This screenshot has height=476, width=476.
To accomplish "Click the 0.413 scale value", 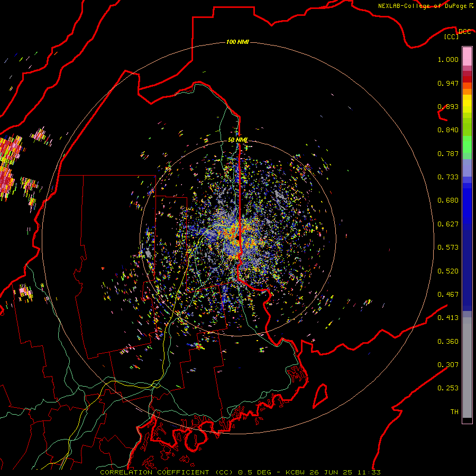I will pyautogui.click(x=448, y=318).
